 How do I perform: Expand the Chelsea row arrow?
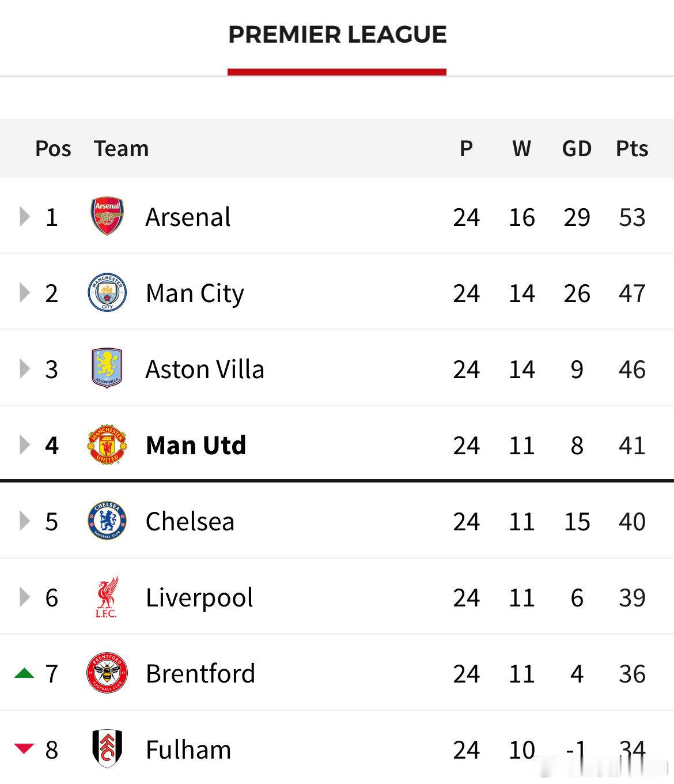click(x=24, y=521)
